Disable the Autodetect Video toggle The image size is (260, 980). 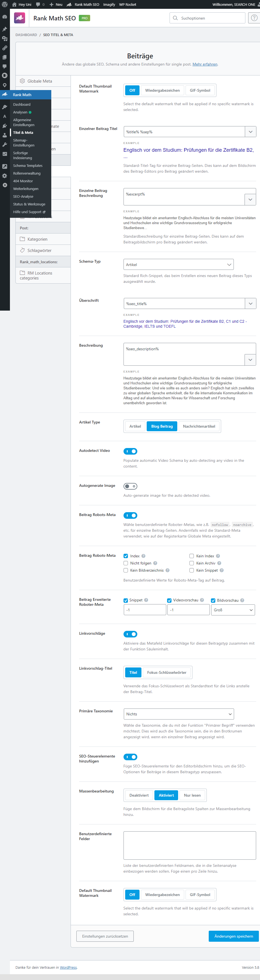click(x=130, y=451)
